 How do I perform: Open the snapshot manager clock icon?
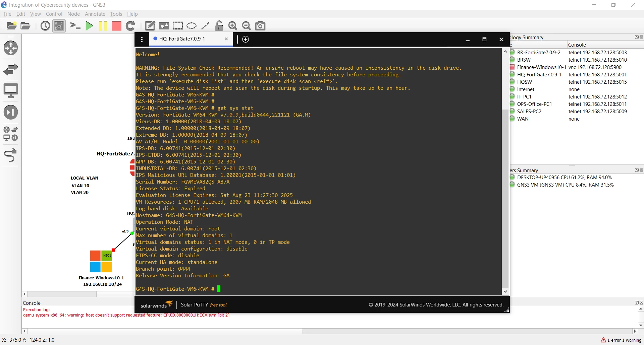pos(45,26)
